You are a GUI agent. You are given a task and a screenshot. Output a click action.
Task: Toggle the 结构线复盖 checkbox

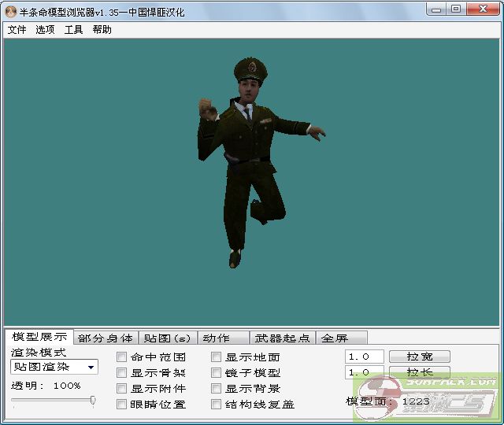click(217, 405)
